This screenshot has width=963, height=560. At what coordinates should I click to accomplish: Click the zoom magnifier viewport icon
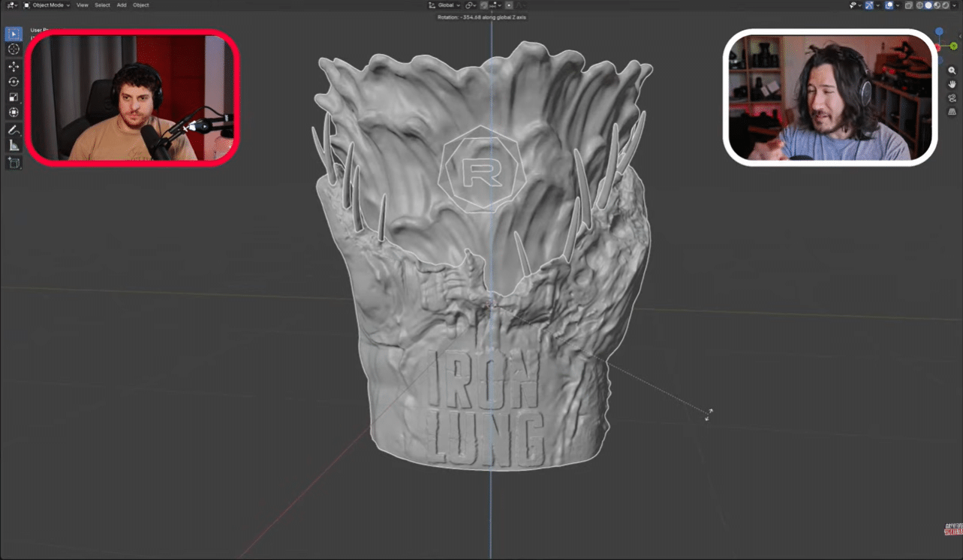point(952,71)
